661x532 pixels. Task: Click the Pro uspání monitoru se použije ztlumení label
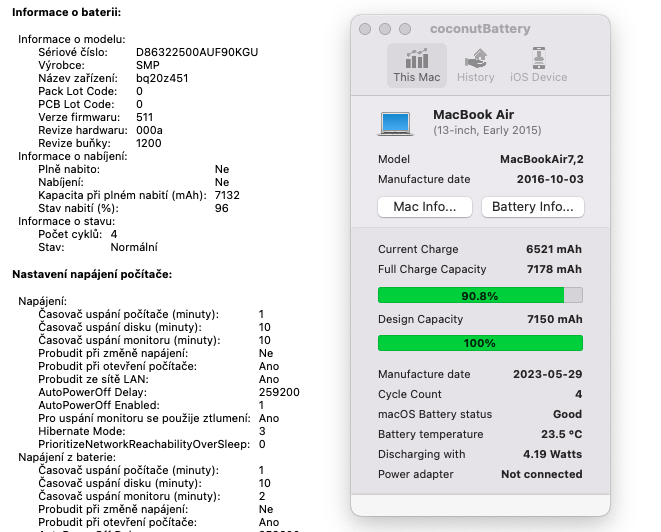click(144, 418)
